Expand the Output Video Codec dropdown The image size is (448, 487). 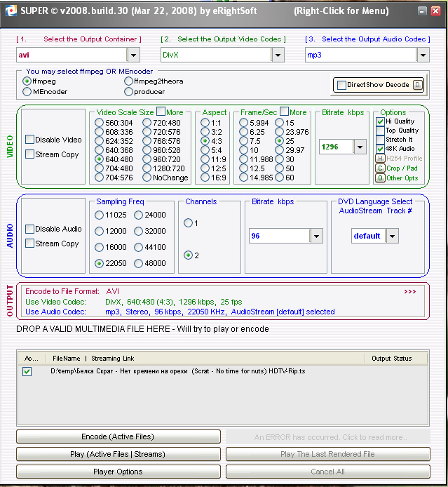(x=278, y=55)
